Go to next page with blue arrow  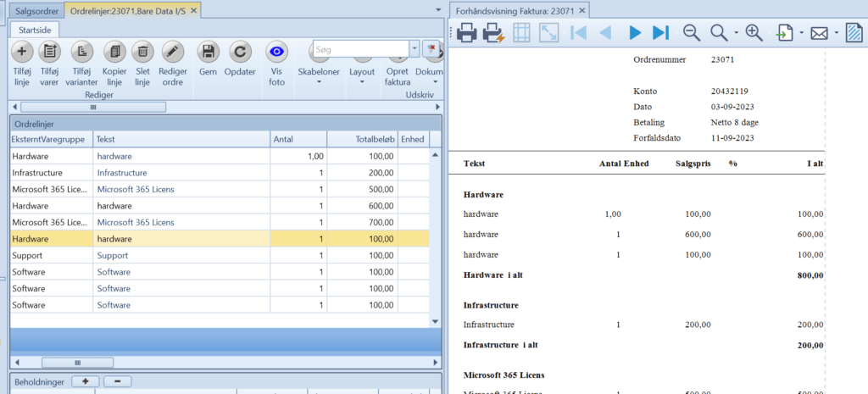[635, 33]
